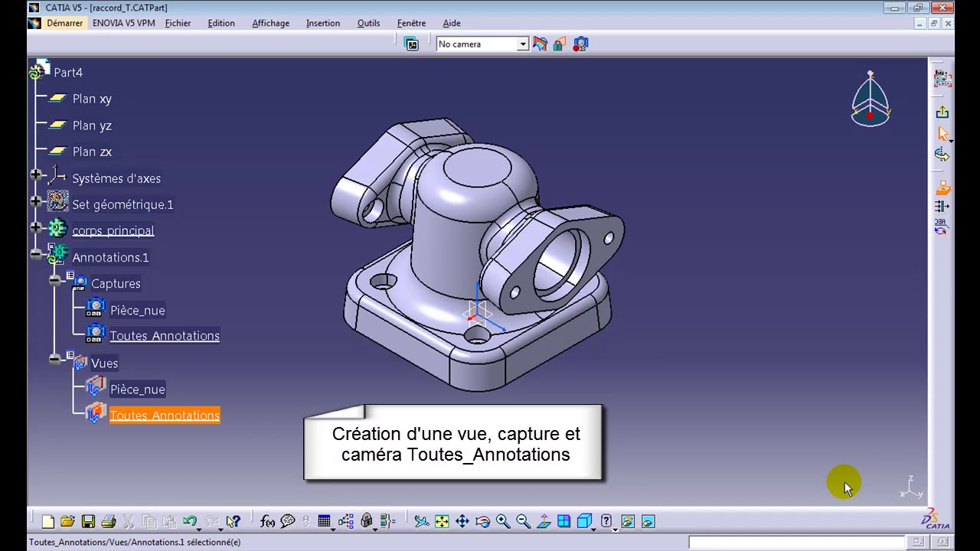The height and width of the screenshot is (551, 980).
Task: Click the command input field in status bar
Action: click(797, 542)
